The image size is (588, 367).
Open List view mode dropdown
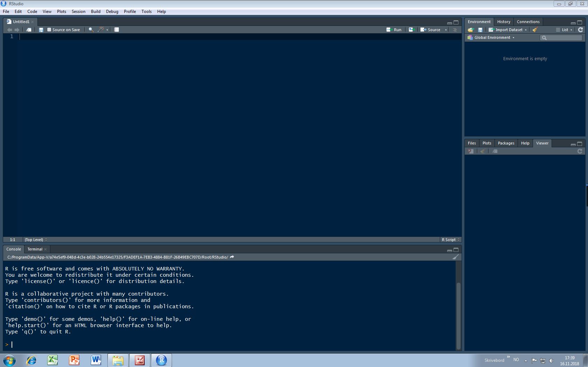(564, 30)
